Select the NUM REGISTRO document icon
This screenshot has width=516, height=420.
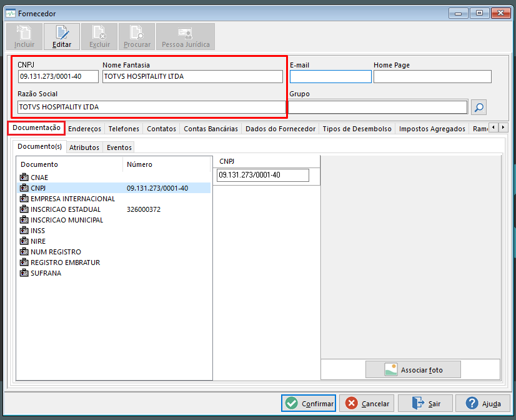24,252
